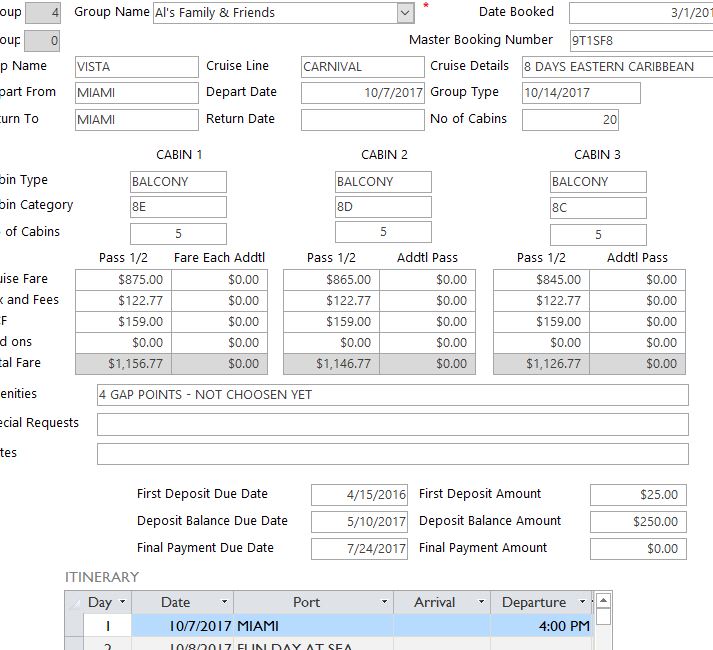Click the Port column filter arrow
The image size is (713, 650).
[x=384, y=602]
